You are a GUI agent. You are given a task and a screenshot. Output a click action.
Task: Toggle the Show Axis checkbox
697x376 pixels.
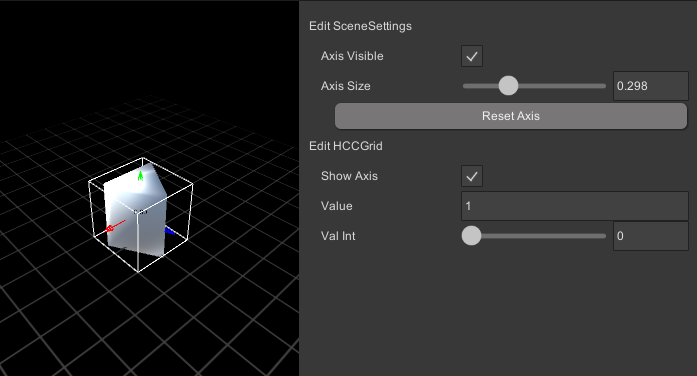click(x=472, y=176)
